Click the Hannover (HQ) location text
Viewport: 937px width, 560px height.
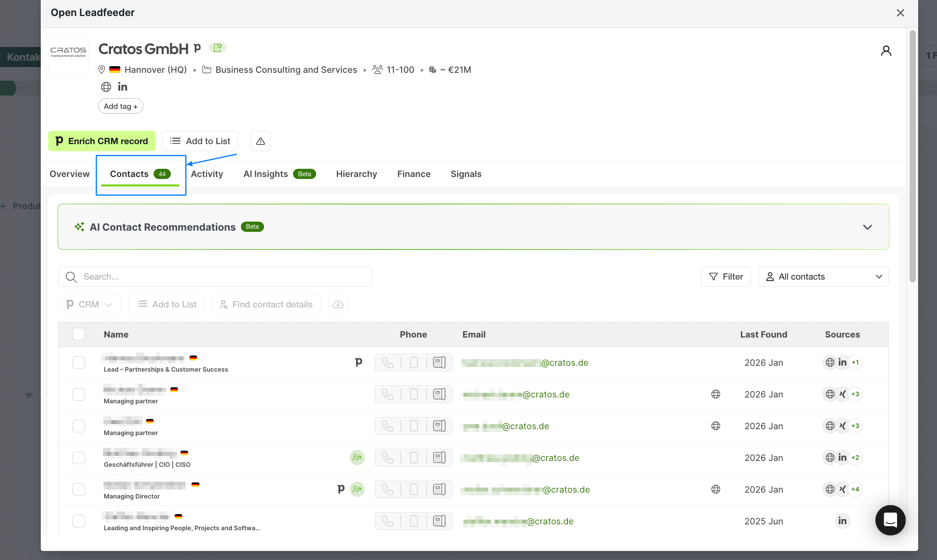[x=156, y=70]
